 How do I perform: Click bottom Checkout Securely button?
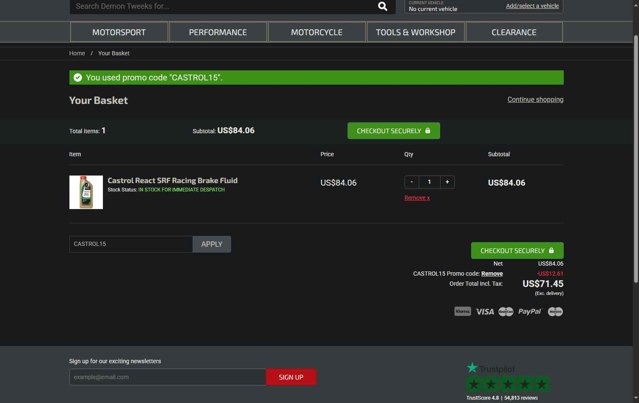tap(517, 251)
